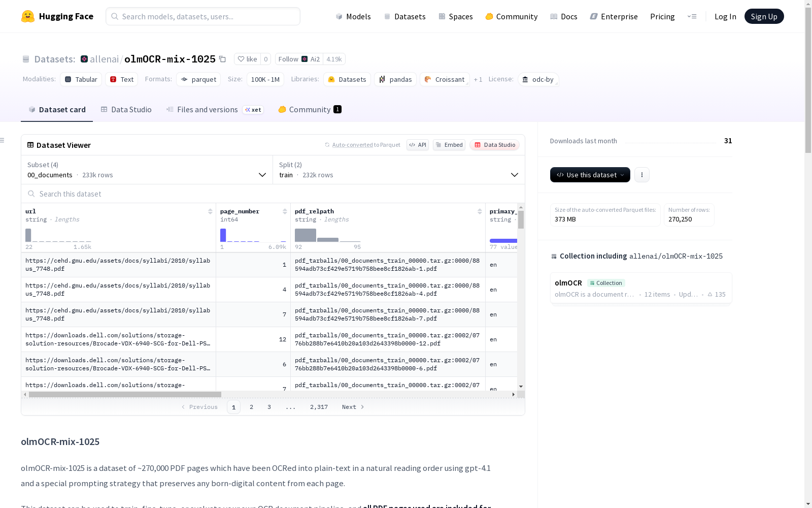Click the like count 0
Image resolution: width=812 pixels, height=508 pixels.
265,59
